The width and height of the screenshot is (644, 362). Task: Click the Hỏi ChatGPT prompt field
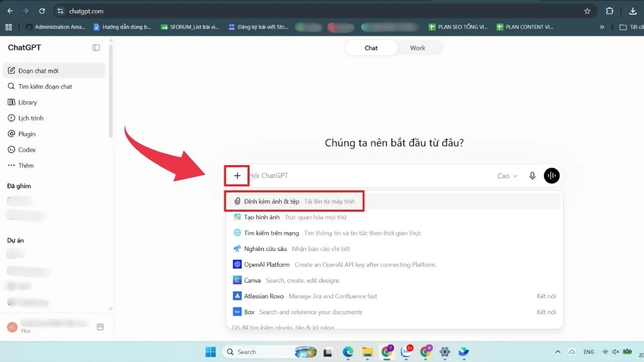point(370,175)
